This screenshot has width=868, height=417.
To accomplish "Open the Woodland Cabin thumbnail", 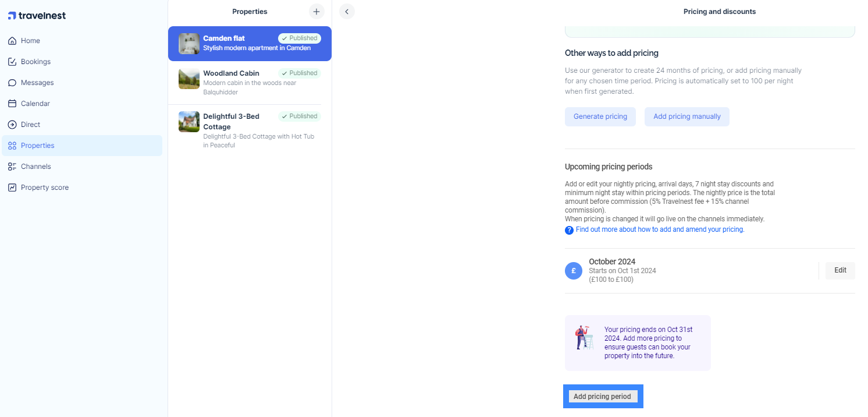I will (189, 79).
